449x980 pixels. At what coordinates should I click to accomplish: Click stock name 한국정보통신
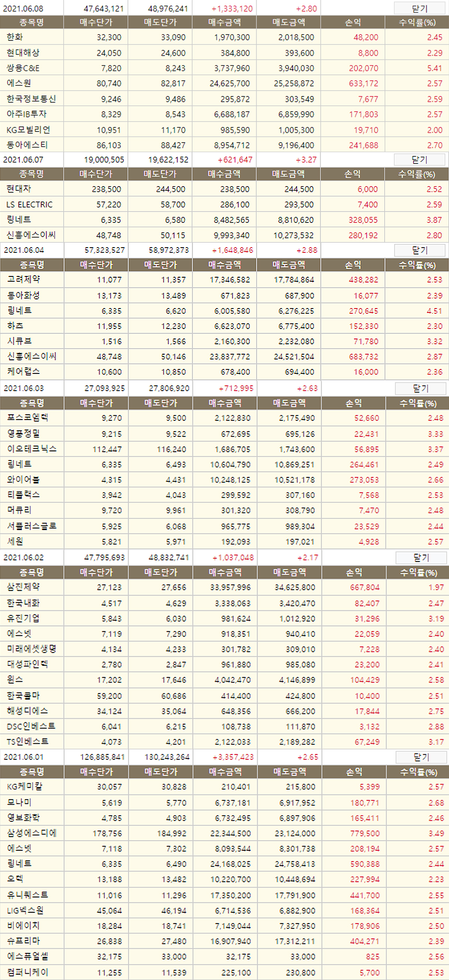pyautogui.click(x=31, y=99)
